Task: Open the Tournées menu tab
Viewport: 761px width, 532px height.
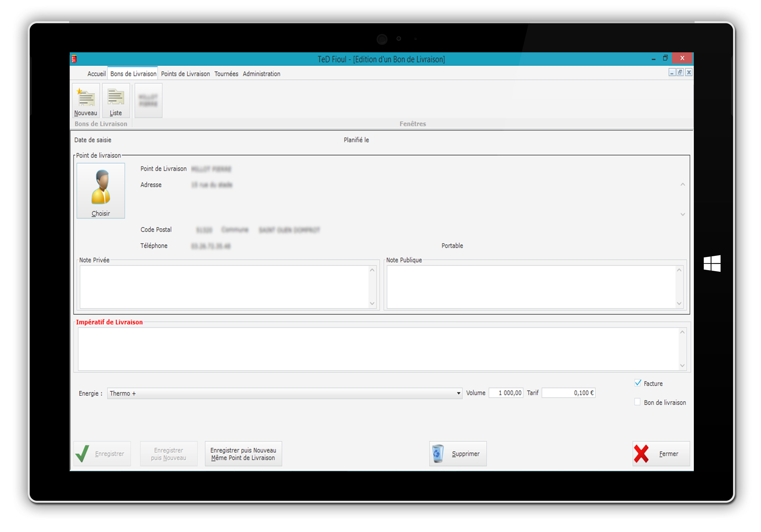Action: pos(226,74)
